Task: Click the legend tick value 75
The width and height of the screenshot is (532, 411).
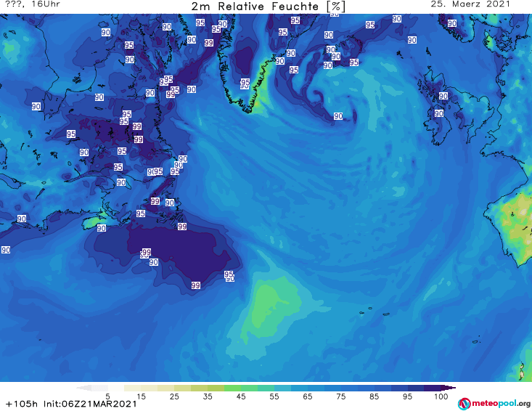Action: (340, 396)
